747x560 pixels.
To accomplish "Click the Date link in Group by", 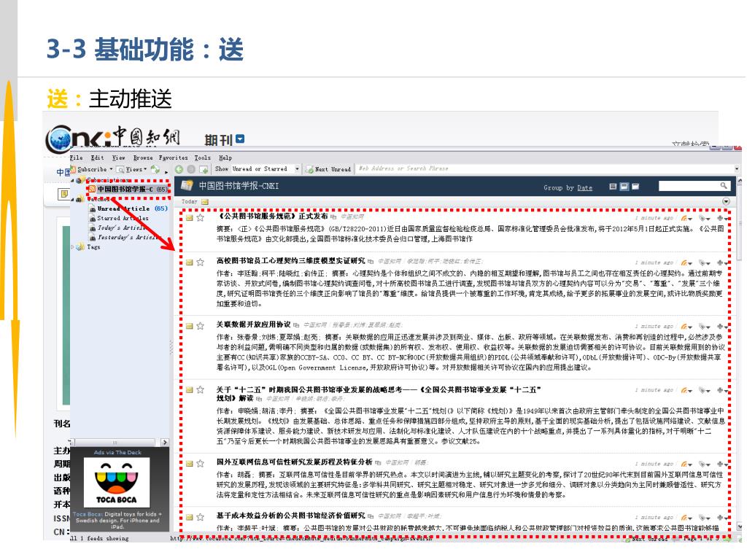I will click(584, 187).
